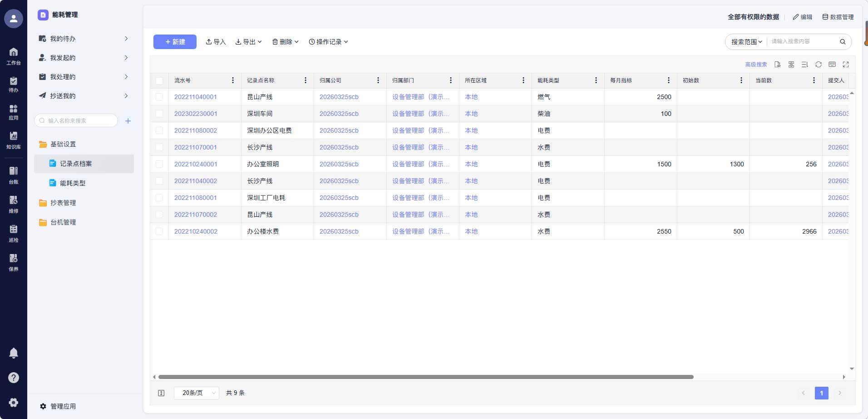This screenshot has height=419, width=868.
Task: Open 台账 in the left navigation rail
Action: [14, 175]
